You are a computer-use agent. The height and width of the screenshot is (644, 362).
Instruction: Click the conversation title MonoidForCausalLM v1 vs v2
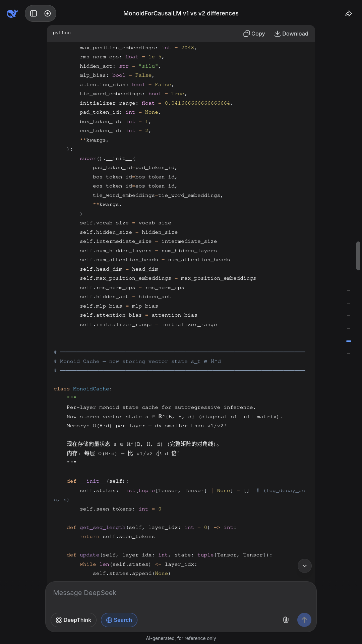pyautogui.click(x=181, y=13)
